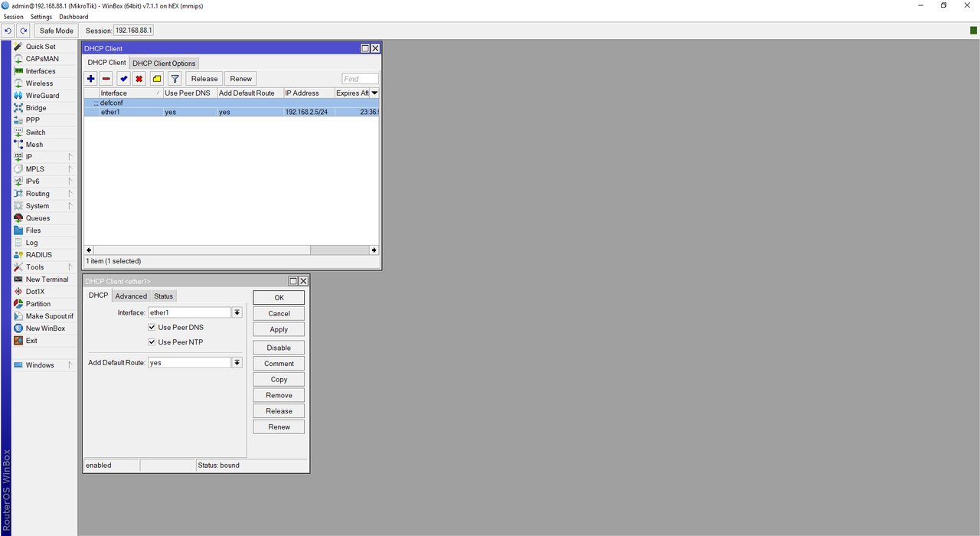Open the Dashboard menu
Viewport: 980px width, 536px height.
click(73, 17)
